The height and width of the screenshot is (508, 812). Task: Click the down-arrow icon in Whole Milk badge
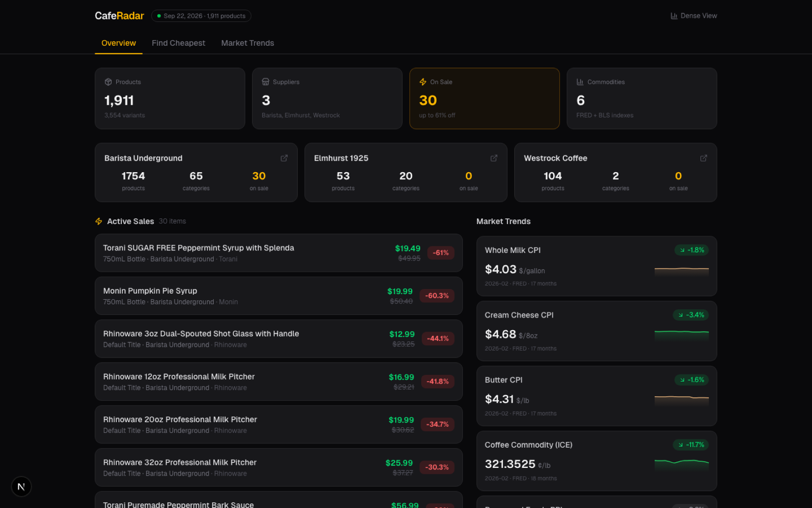point(682,250)
